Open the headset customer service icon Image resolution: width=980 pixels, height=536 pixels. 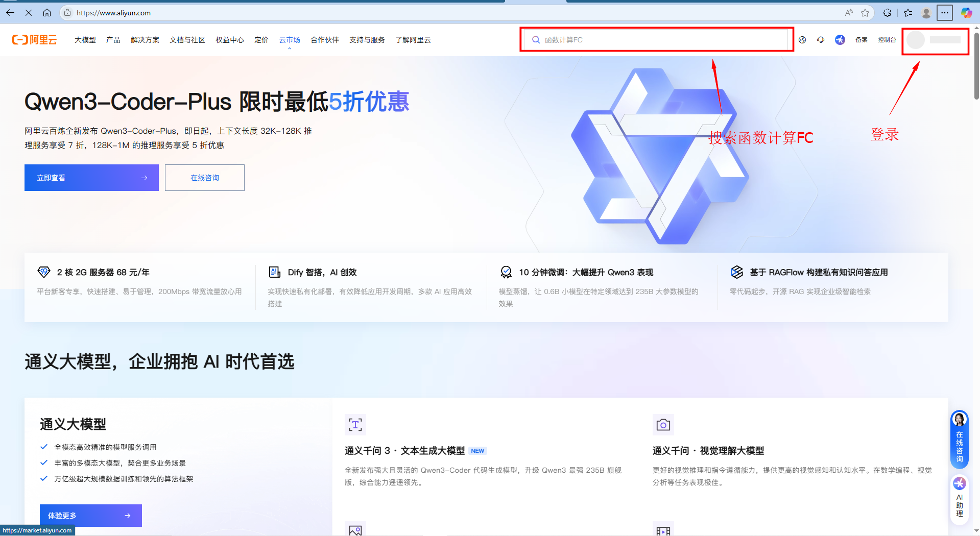821,40
